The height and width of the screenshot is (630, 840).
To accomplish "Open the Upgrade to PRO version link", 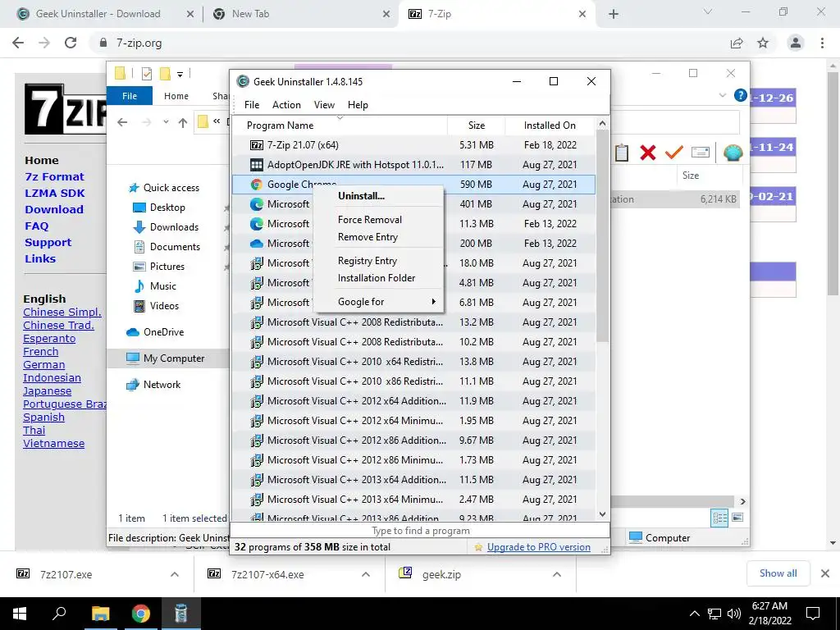I will click(538, 547).
